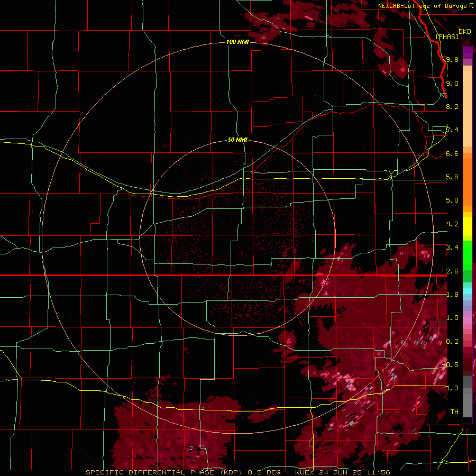Select the 4.2 value on the scale
This screenshot has height=476, width=476.
tap(452, 224)
